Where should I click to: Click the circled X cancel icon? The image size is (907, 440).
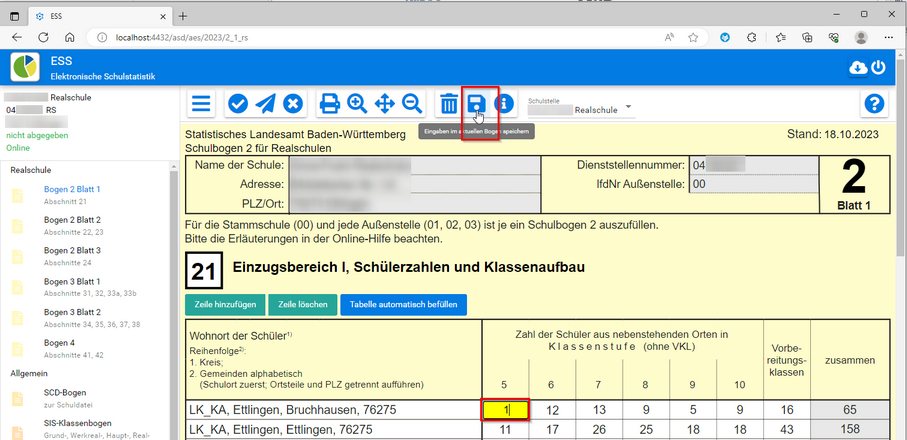[292, 104]
